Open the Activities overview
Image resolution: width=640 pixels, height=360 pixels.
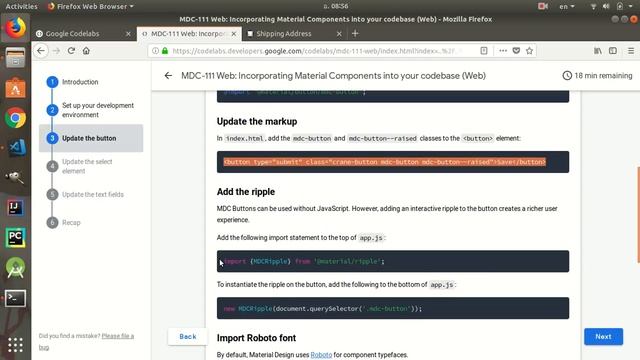click(21, 6)
